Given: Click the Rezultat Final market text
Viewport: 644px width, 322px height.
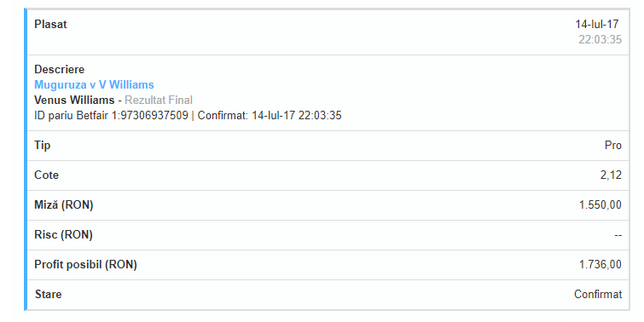Looking at the screenshot, I should 159,100.
